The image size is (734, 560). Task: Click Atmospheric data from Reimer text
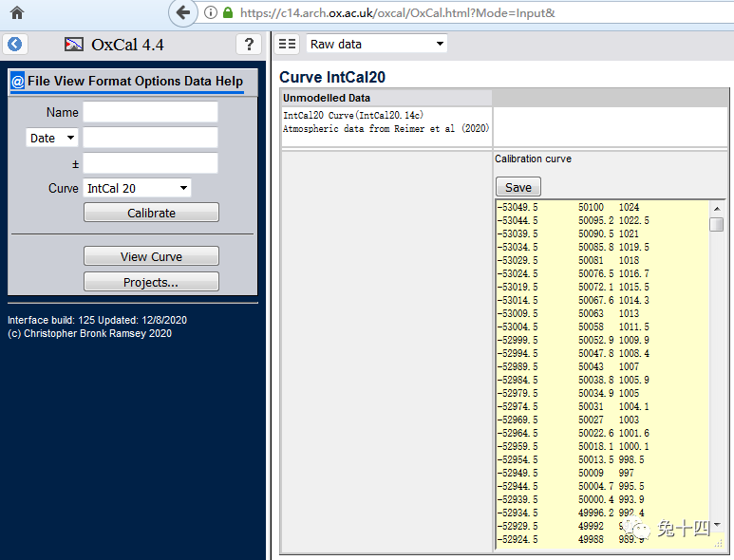pos(386,129)
